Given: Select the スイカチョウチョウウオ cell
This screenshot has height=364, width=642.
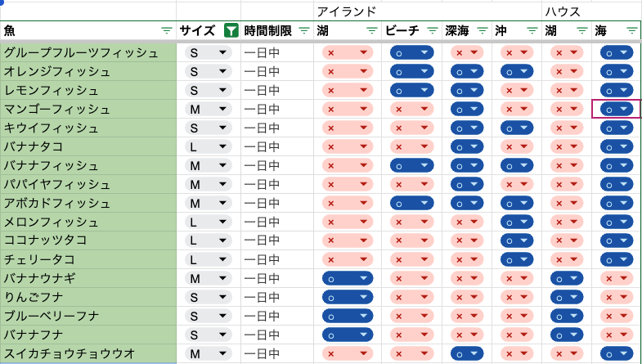Looking at the screenshot, I should coord(88,353).
